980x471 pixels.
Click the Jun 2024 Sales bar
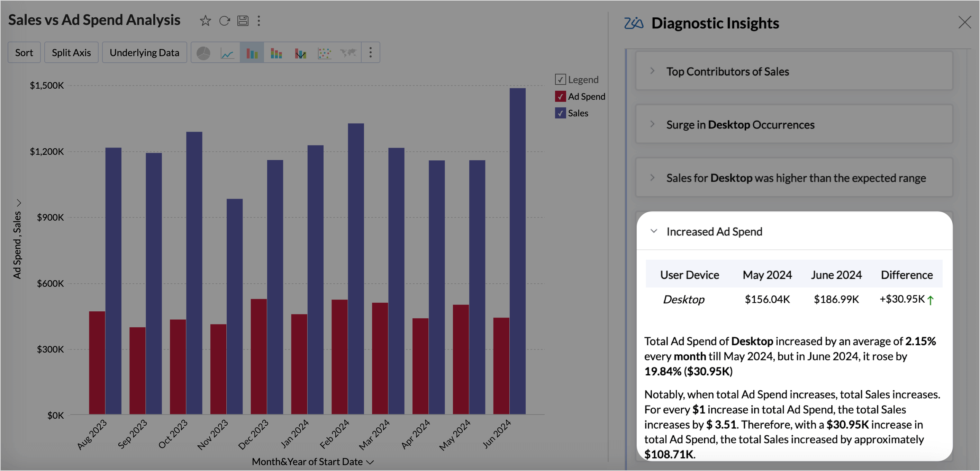click(x=517, y=251)
